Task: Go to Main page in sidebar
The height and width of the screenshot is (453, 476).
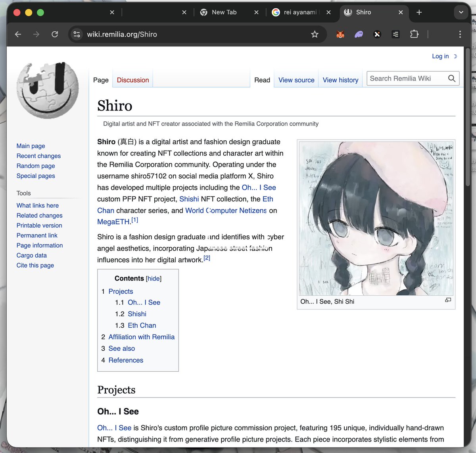Action: click(x=31, y=146)
